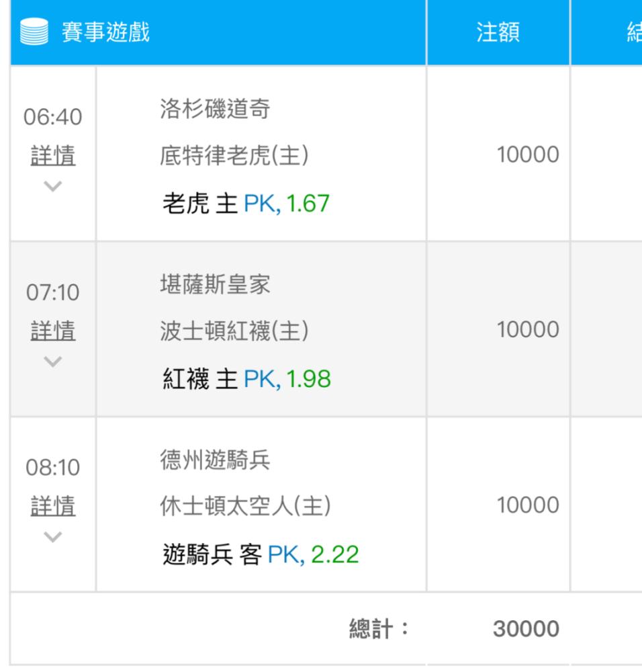Click the 老虎 主 PK, 1.67 bet line

point(246,203)
